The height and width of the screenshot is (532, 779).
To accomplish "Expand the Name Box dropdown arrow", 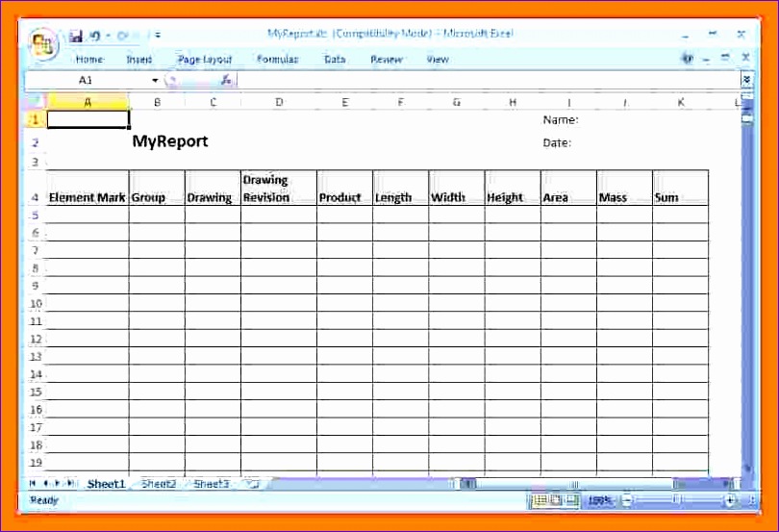I will tap(155, 80).
